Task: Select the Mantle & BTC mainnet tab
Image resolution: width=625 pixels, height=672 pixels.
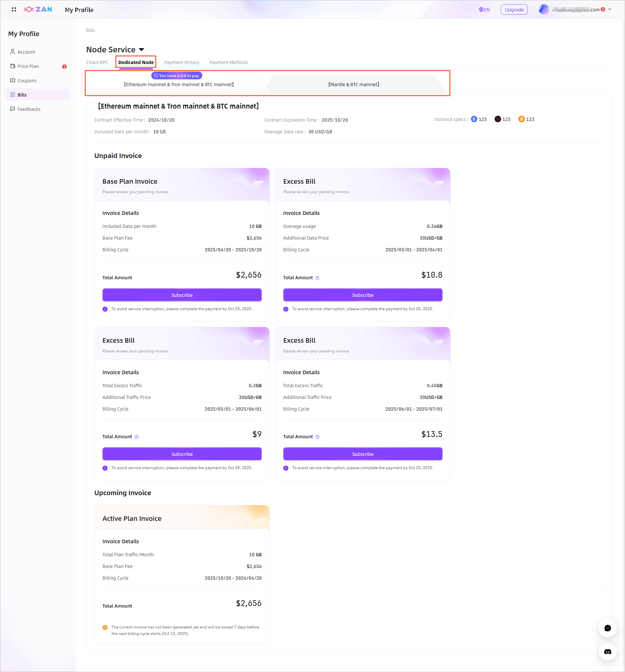Action: point(353,85)
